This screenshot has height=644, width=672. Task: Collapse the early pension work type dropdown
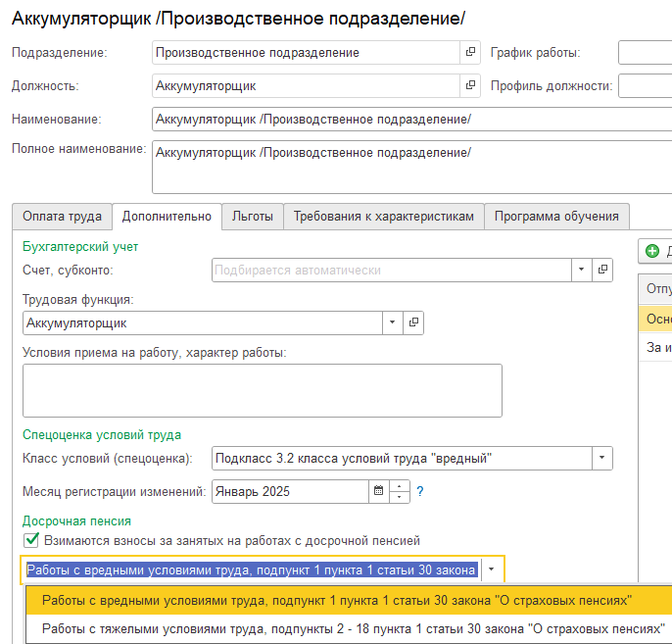click(x=493, y=570)
